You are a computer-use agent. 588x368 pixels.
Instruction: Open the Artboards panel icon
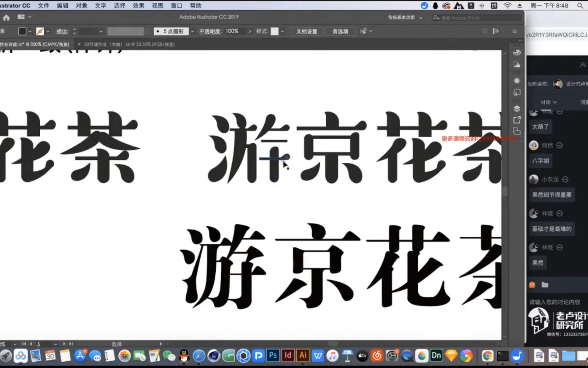pos(516,131)
